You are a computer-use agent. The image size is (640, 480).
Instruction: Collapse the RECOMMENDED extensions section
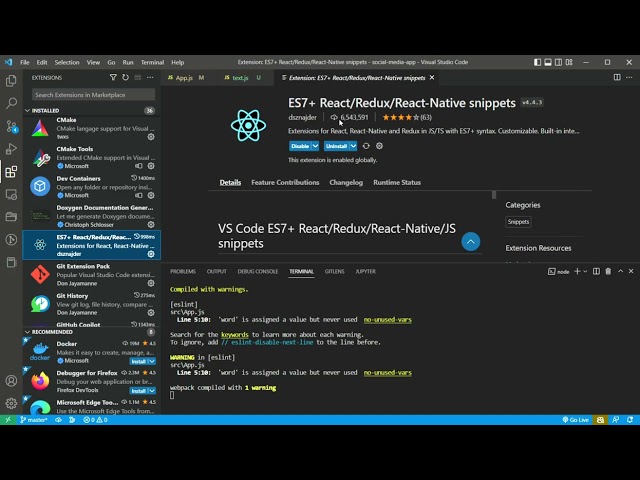(x=27, y=332)
